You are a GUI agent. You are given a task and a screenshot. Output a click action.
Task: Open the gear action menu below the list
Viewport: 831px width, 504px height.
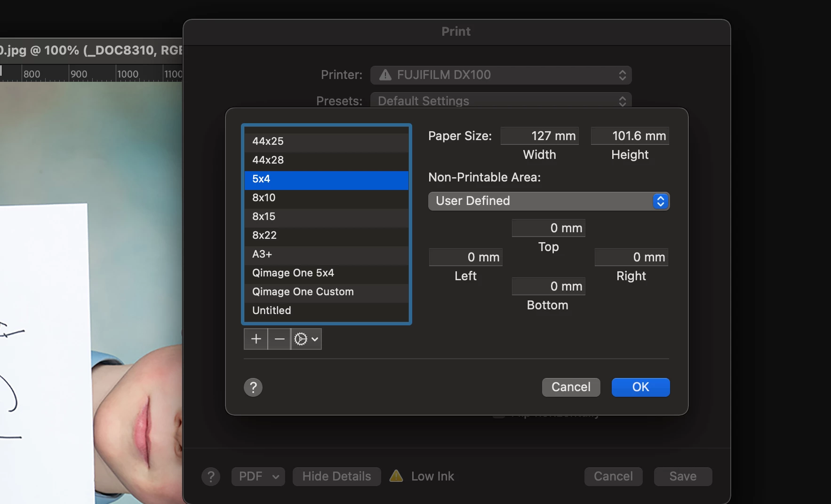pos(306,339)
